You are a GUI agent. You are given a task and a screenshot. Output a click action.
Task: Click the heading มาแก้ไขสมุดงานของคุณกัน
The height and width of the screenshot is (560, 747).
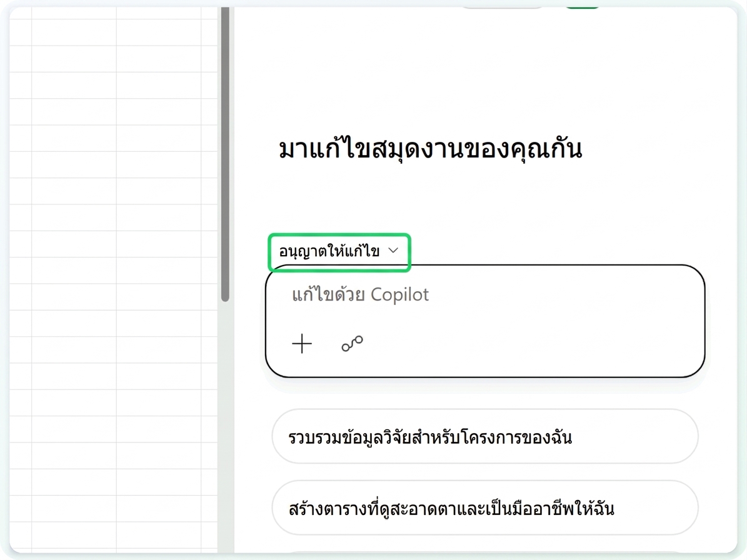coord(430,149)
